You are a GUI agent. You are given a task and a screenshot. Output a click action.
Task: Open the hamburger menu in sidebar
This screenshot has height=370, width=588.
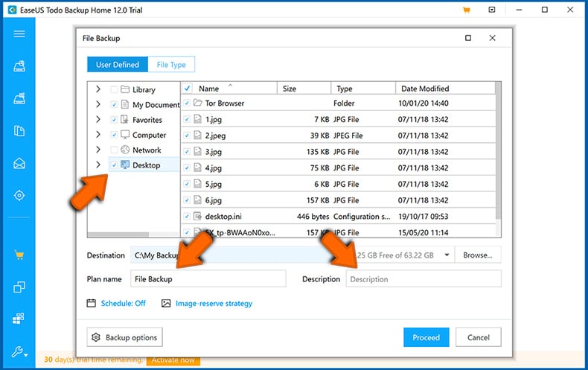point(19,34)
